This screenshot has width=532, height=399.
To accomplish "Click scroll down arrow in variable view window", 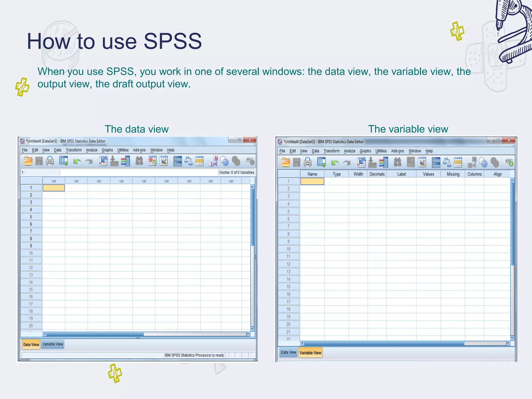I will [513, 338].
